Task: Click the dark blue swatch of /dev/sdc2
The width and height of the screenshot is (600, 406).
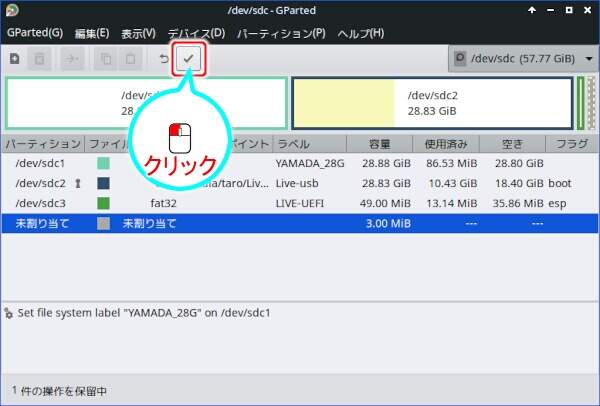Action: point(103,183)
